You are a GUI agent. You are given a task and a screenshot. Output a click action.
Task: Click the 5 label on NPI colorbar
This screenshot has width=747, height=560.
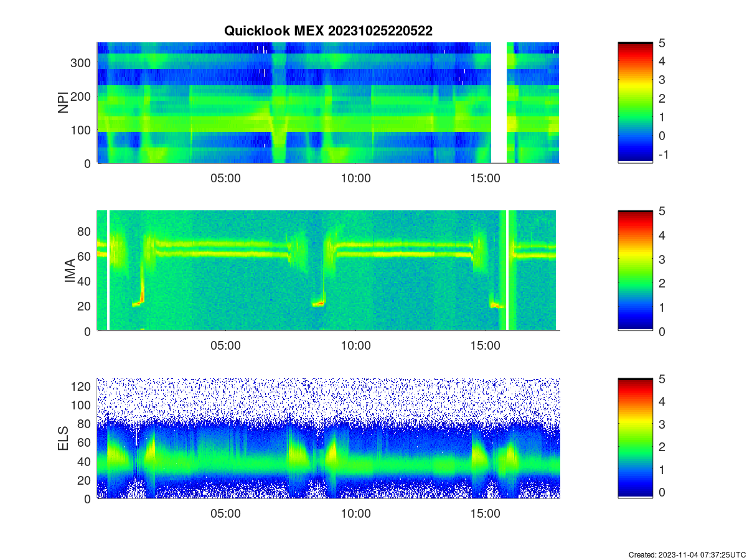tap(662, 43)
